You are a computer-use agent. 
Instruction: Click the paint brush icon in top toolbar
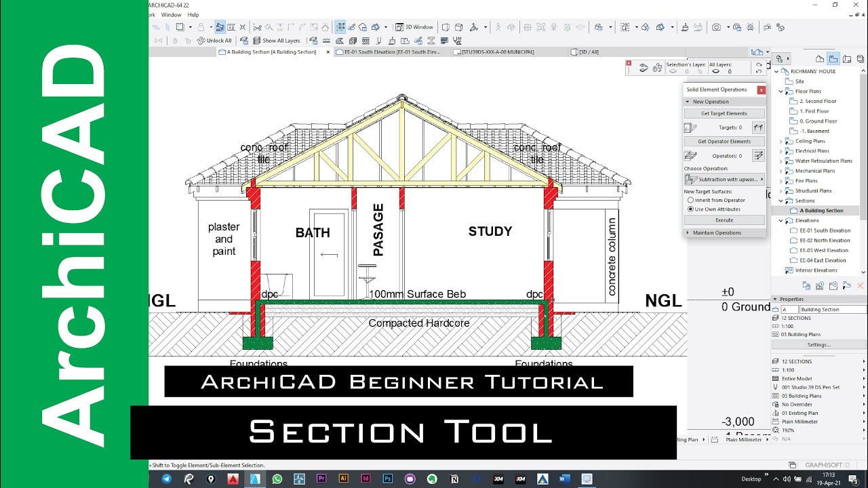tap(685, 27)
